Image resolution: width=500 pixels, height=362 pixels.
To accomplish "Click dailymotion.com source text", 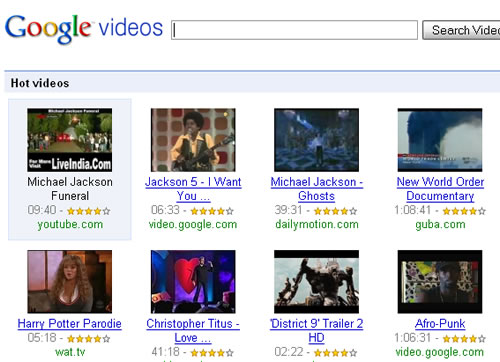I will (x=317, y=224).
